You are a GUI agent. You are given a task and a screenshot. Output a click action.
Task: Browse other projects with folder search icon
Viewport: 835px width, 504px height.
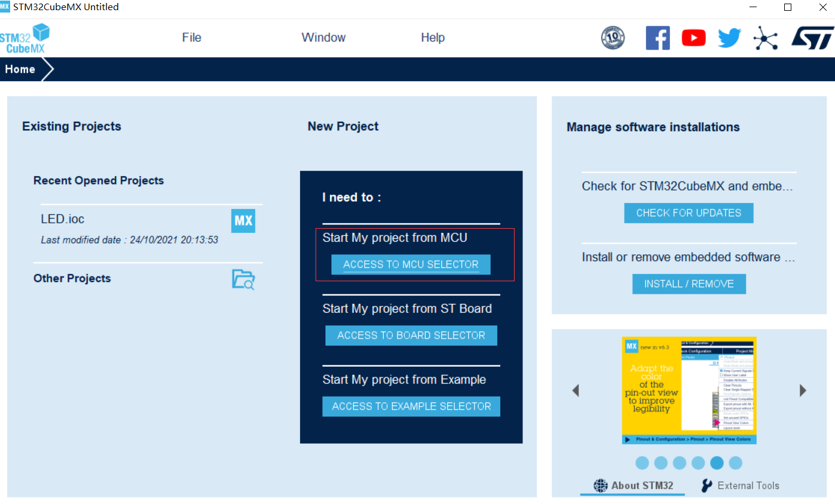tap(243, 279)
